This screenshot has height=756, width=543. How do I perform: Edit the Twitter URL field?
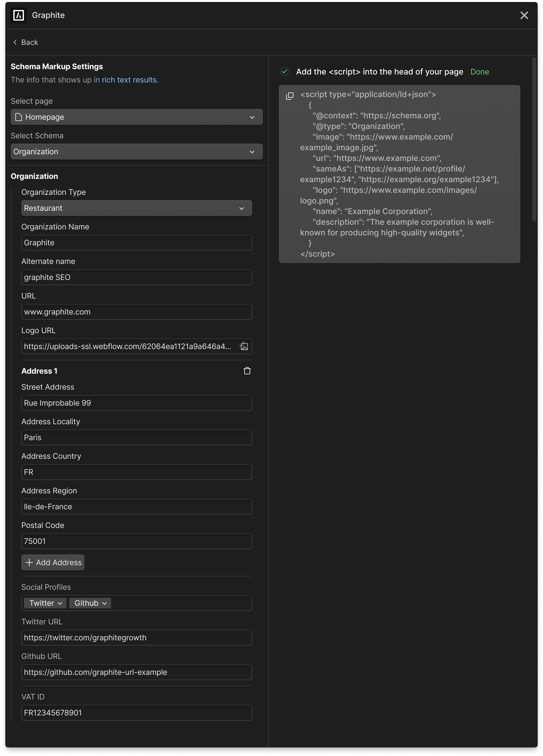pyautogui.click(x=136, y=638)
